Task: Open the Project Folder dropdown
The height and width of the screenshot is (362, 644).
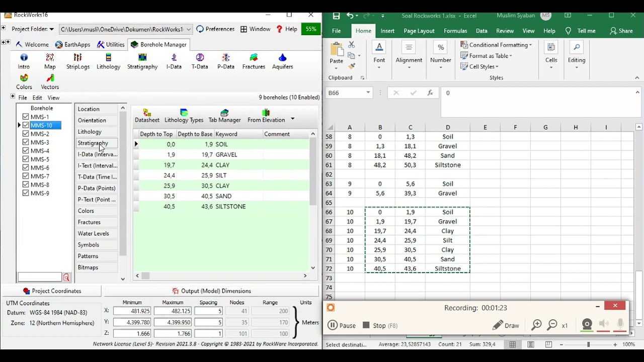Action: (x=33, y=29)
